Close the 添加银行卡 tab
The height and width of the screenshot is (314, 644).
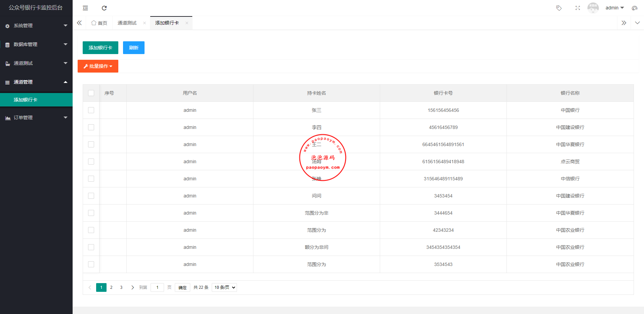(x=187, y=23)
